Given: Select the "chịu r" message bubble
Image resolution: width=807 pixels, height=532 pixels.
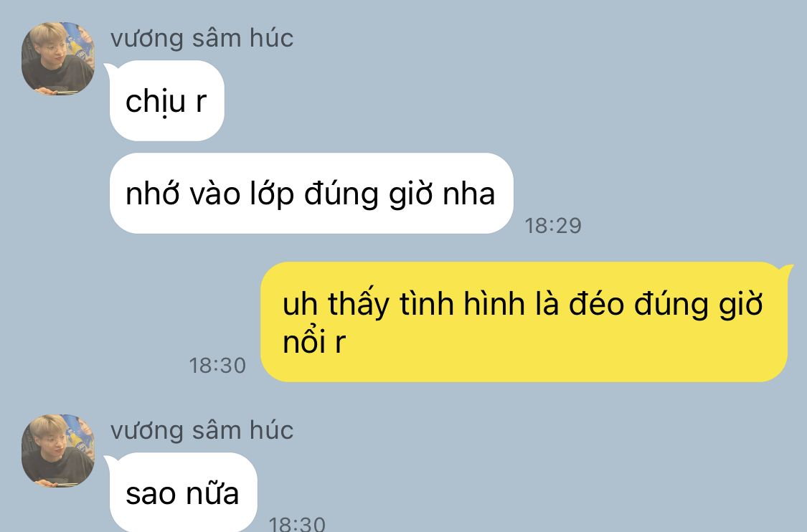Looking at the screenshot, I should (166, 101).
